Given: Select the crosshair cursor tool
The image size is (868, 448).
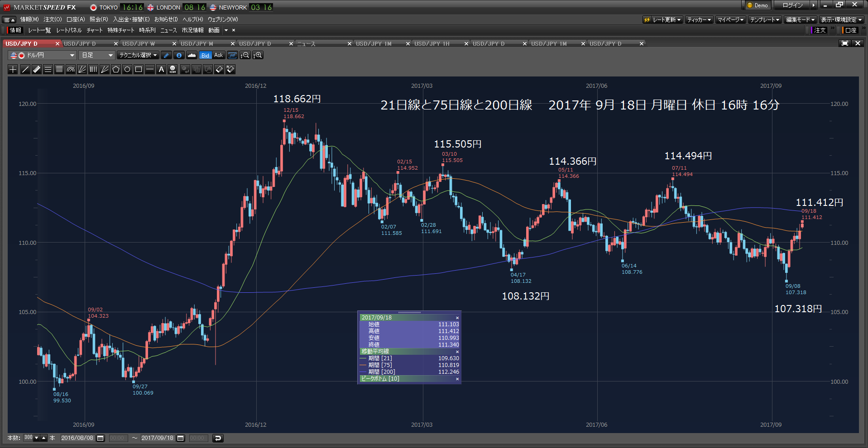Looking at the screenshot, I should point(13,69).
